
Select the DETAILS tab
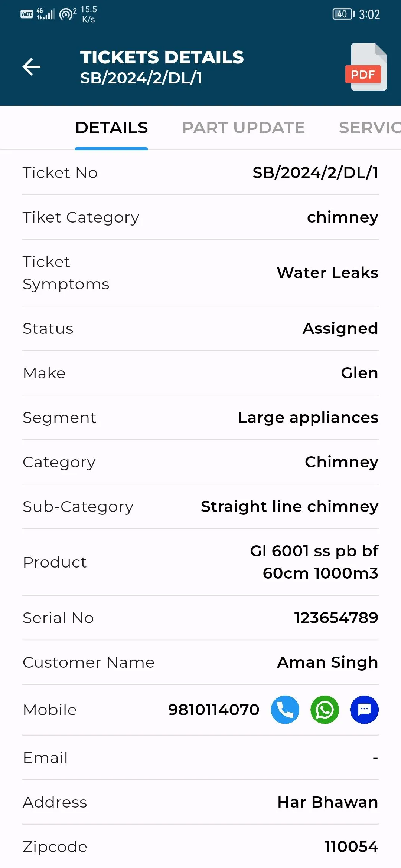(x=111, y=128)
